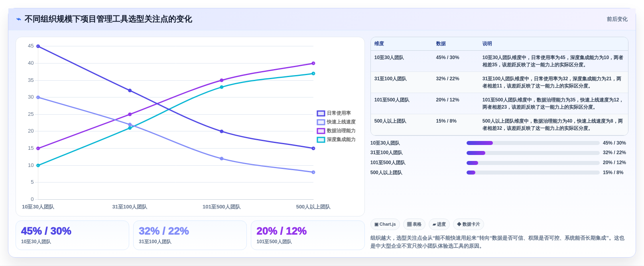Click the description mentioning 两者相差11
This screenshot has width=644, height=266.
[553, 83]
